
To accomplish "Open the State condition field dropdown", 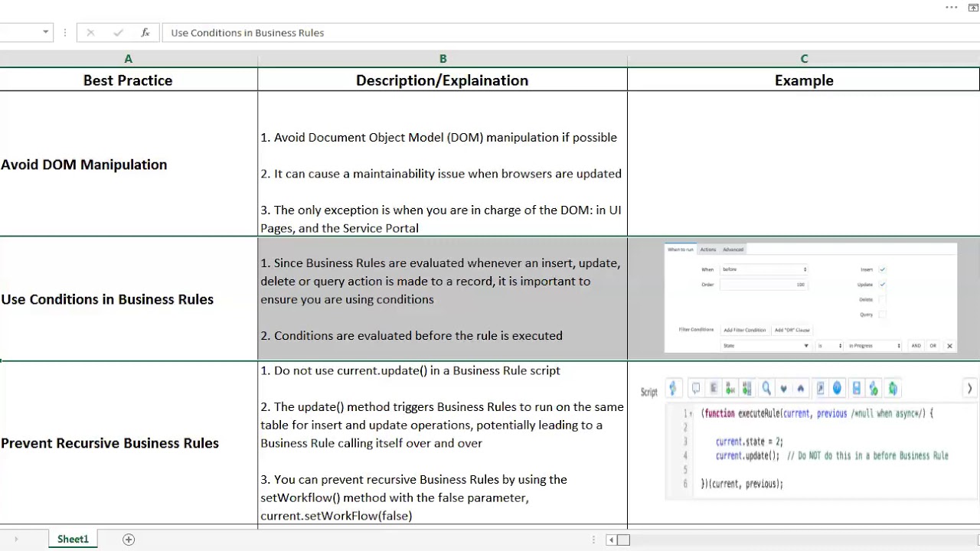I will pyautogui.click(x=766, y=346).
